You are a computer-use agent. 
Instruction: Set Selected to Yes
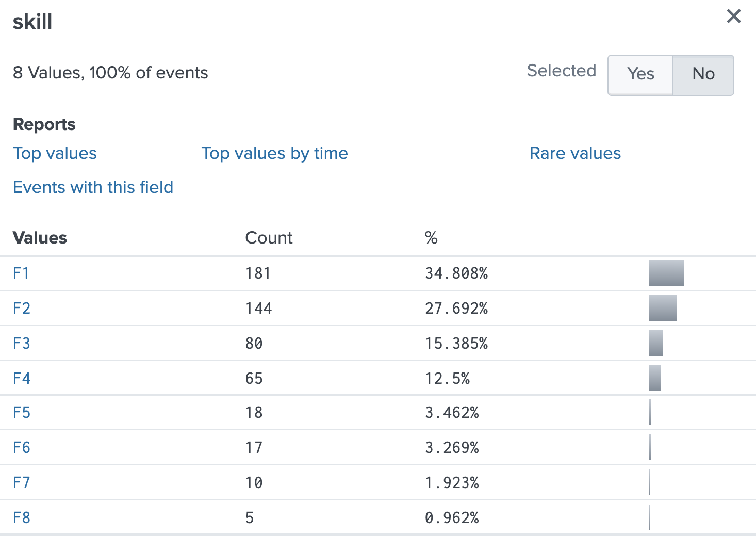coord(640,74)
